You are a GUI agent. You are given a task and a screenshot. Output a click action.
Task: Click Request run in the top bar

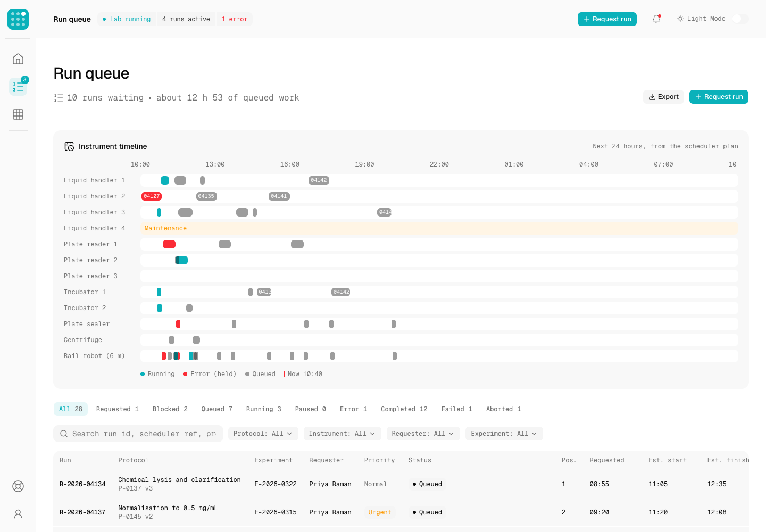pos(607,19)
